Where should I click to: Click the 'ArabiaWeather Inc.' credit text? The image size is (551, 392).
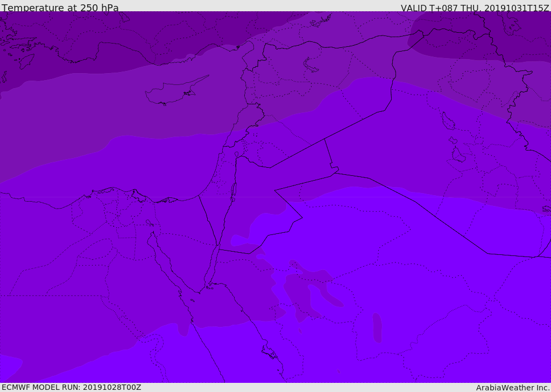[512, 388]
